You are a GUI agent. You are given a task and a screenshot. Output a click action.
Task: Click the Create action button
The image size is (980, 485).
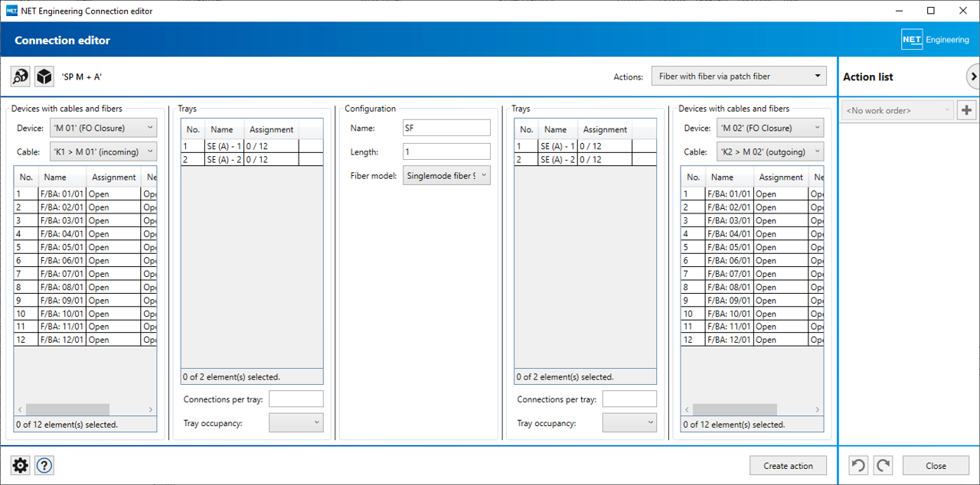(x=789, y=466)
